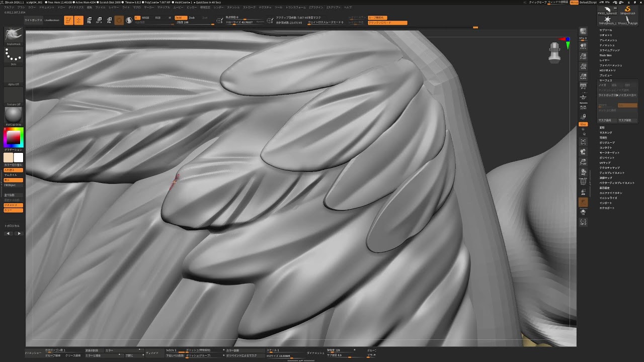Toggle the Zsub mode
644x362 pixels.
tap(192, 18)
